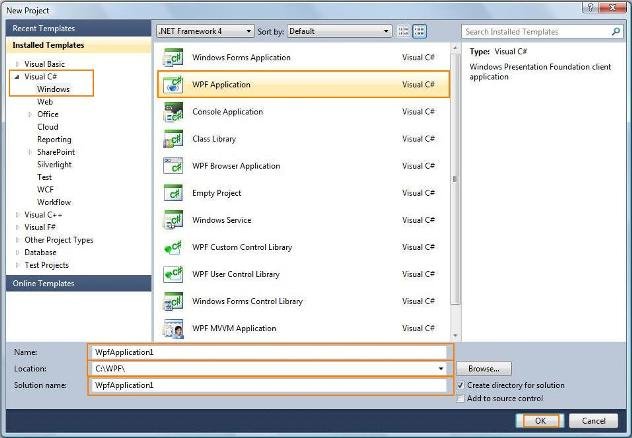Open the Location path dropdown arrow
The height and width of the screenshot is (438, 632).
[x=441, y=369]
